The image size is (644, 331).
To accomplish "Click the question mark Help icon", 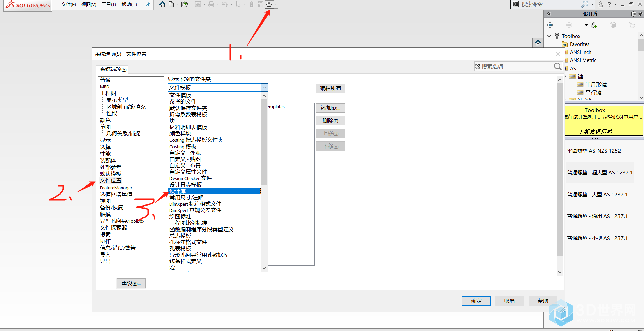I will (609, 4).
